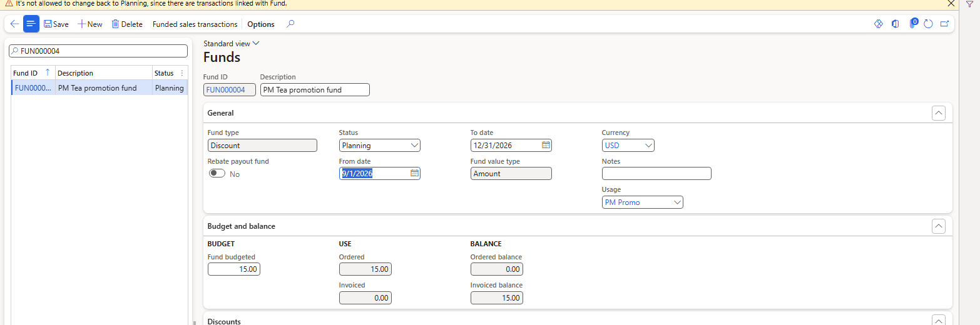This screenshot has height=325, width=980.
Task: Click the Description column header
Action: (104, 73)
